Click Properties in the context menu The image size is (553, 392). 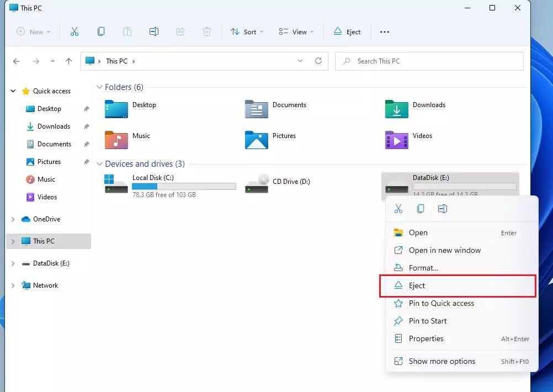(426, 338)
